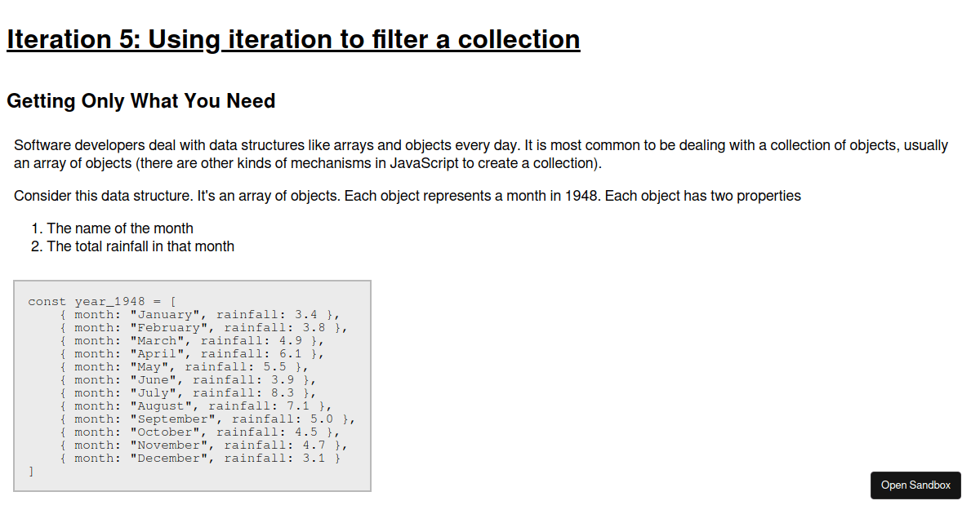The height and width of the screenshot is (514, 980).
Task: Click list item about total rainfall
Action: (x=140, y=246)
